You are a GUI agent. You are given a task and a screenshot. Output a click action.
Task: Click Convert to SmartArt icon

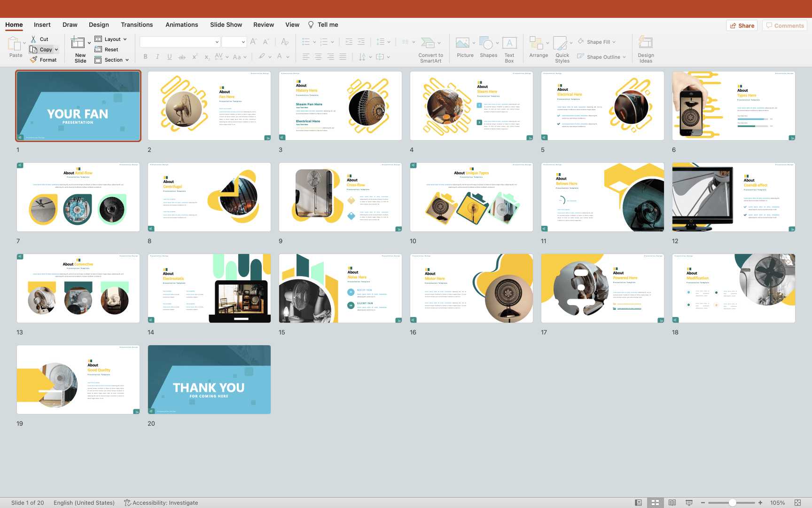click(428, 44)
